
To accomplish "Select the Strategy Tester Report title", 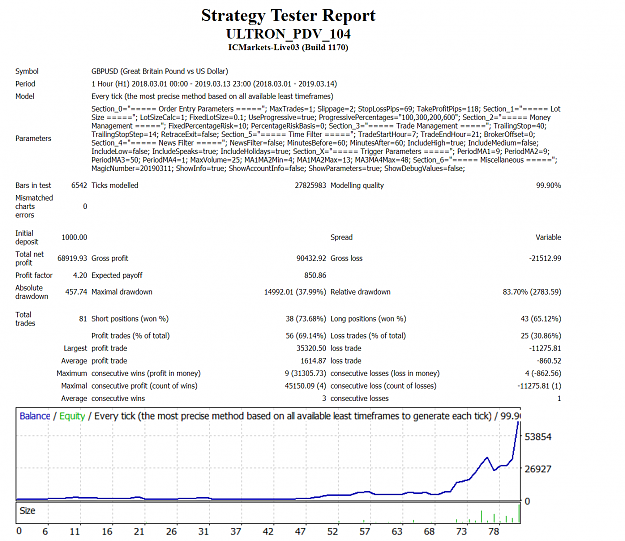I will 288,16.
